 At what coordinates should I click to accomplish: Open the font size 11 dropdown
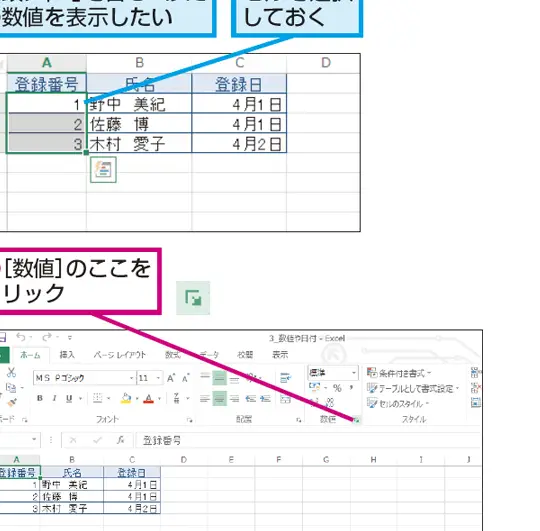[x=158, y=378]
